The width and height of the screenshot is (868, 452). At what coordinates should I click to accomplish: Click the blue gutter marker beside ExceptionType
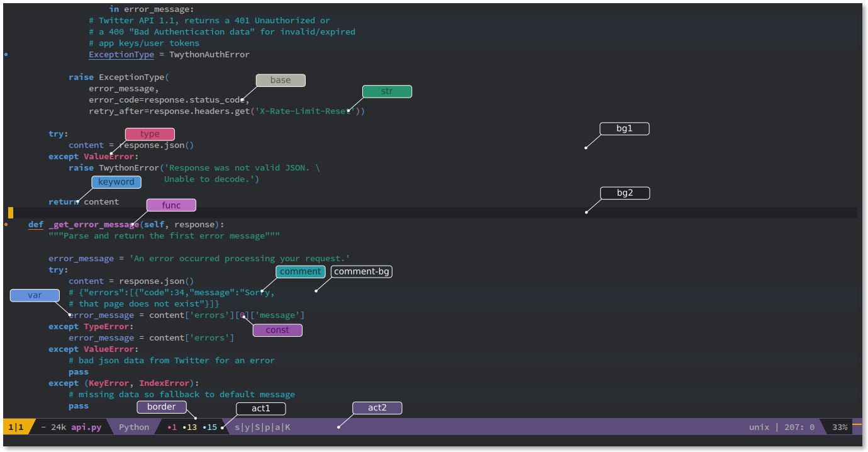click(6, 55)
